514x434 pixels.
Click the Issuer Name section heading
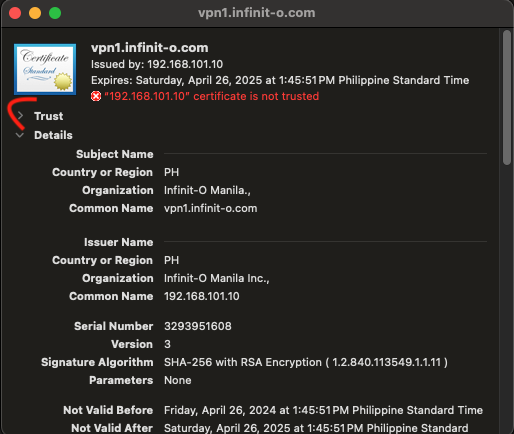119,242
